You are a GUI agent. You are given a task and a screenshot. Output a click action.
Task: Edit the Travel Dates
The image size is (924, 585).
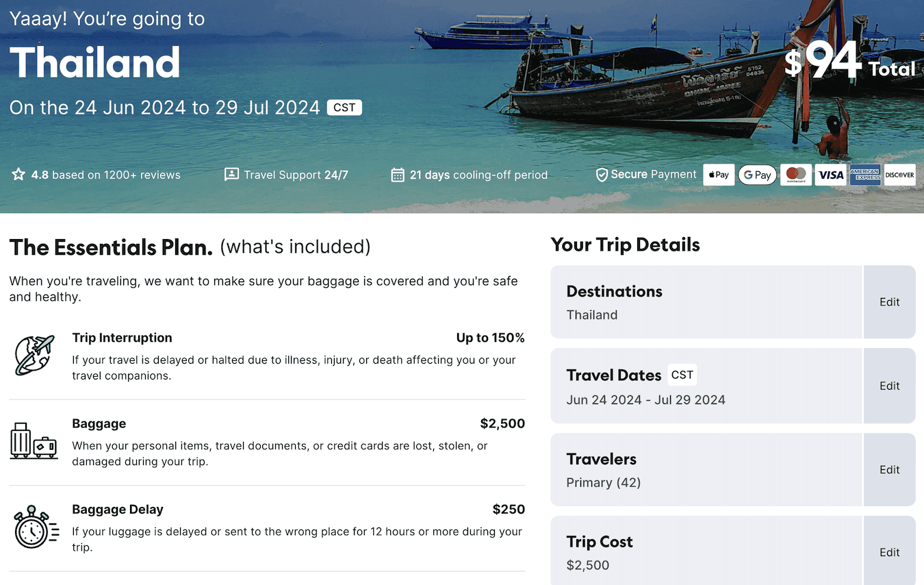(x=889, y=386)
